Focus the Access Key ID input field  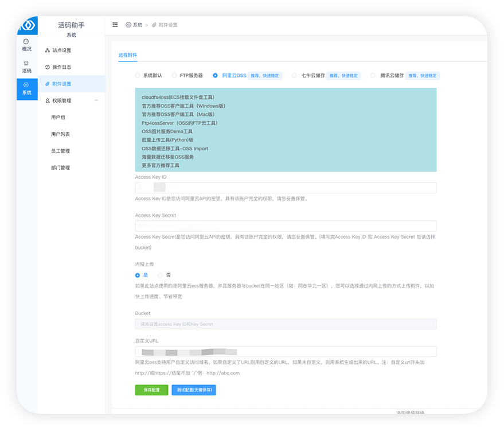[x=286, y=188]
